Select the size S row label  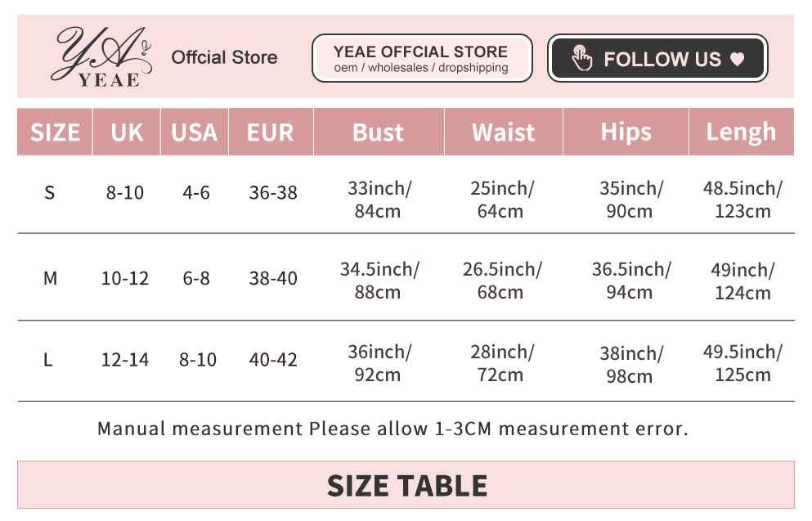[x=50, y=193]
